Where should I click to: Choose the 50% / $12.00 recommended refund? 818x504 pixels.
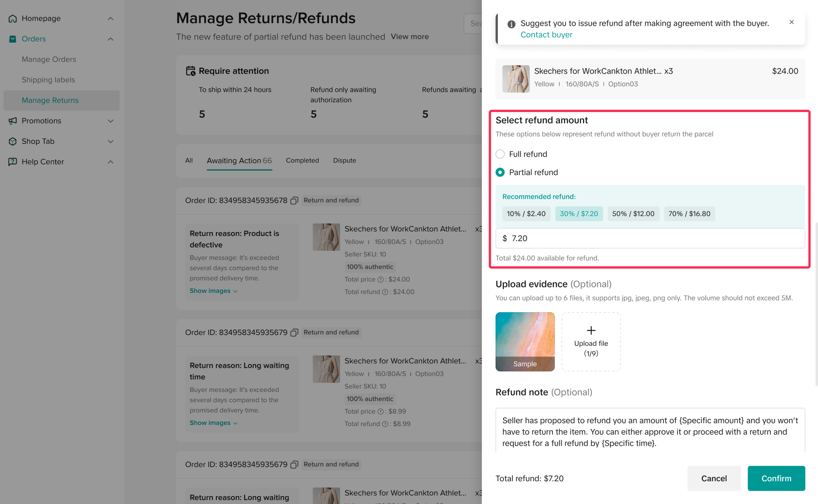[x=633, y=214]
